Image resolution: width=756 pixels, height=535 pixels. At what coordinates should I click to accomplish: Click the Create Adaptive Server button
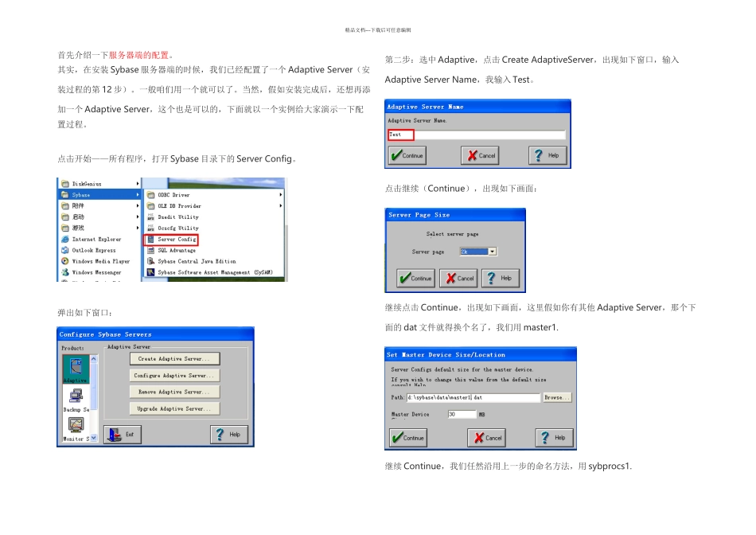(x=174, y=358)
